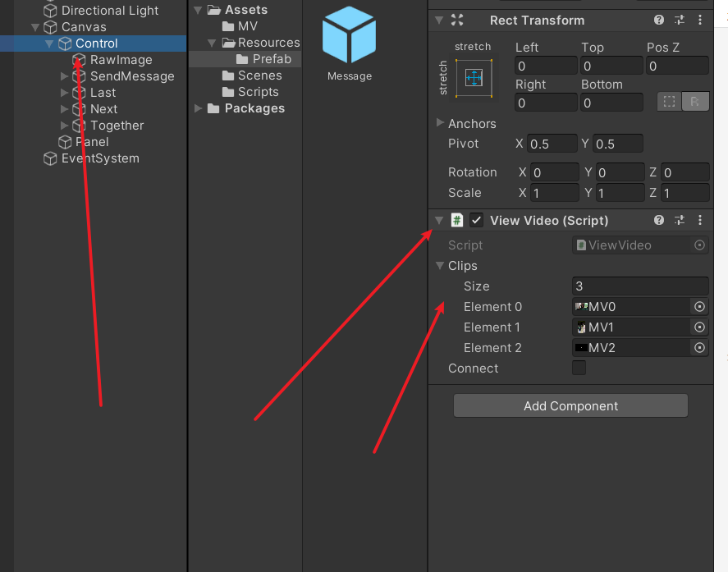This screenshot has width=728, height=572.
Task: Select the Directional Light object in hierarchy
Action: point(110,10)
